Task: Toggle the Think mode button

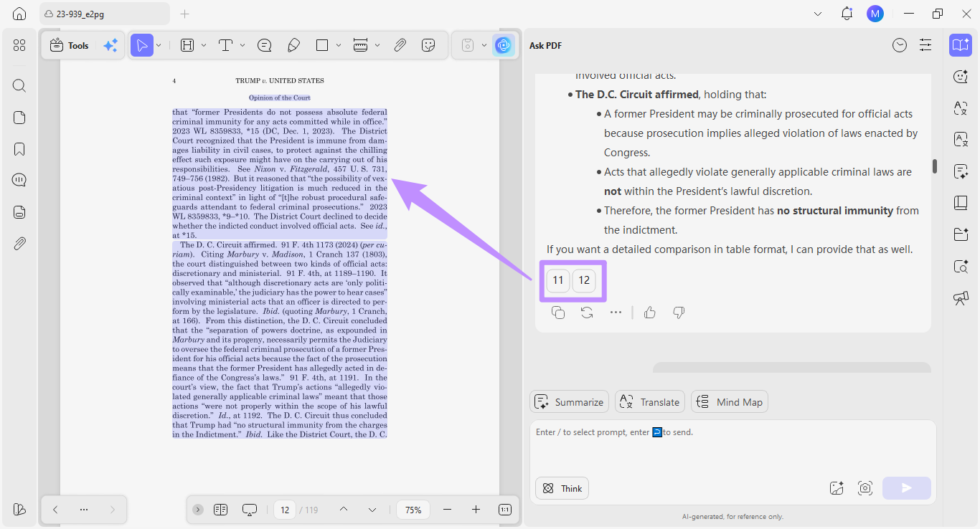Action: (x=562, y=488)
